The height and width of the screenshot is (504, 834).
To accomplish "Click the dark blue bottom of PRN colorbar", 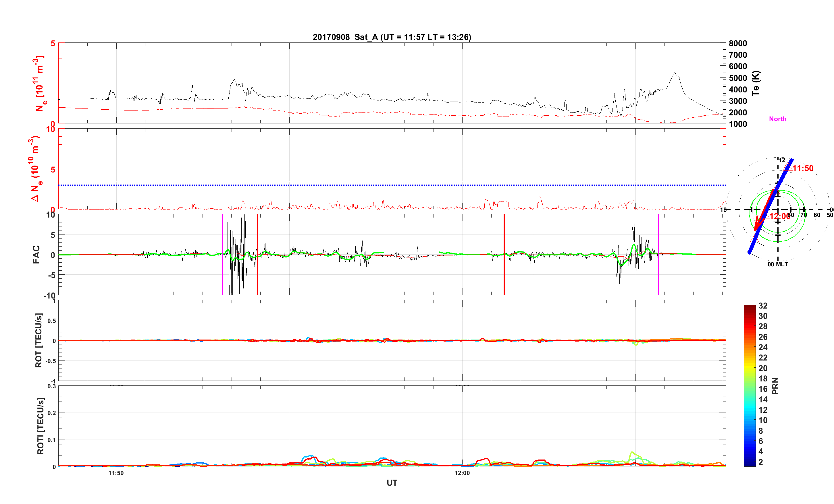I will point(749,464).
